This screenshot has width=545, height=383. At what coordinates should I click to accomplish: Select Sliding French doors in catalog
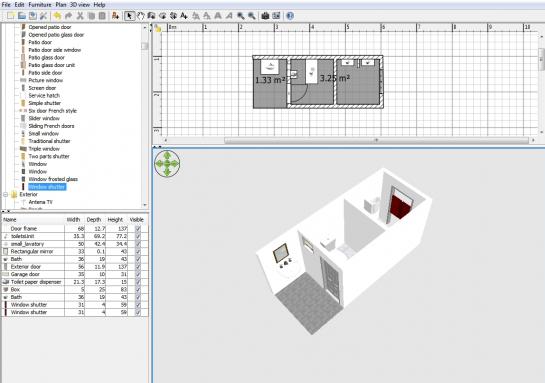(51, 126)
